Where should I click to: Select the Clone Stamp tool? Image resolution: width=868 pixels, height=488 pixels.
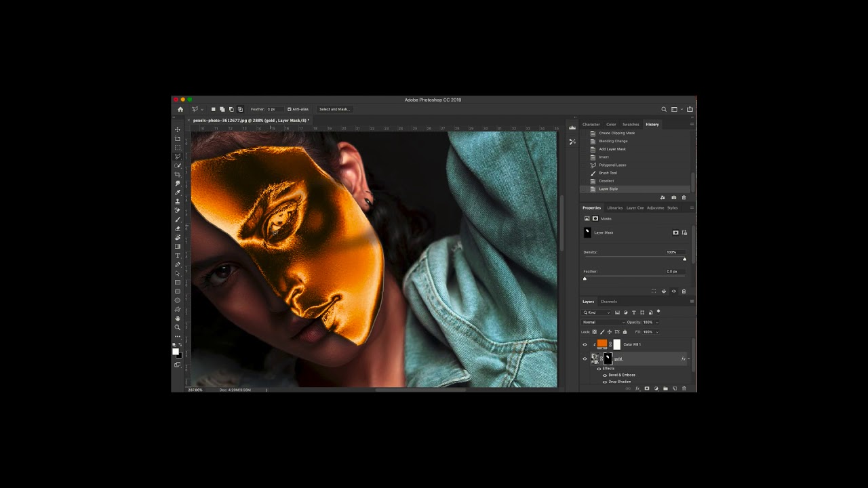[178, 201]
